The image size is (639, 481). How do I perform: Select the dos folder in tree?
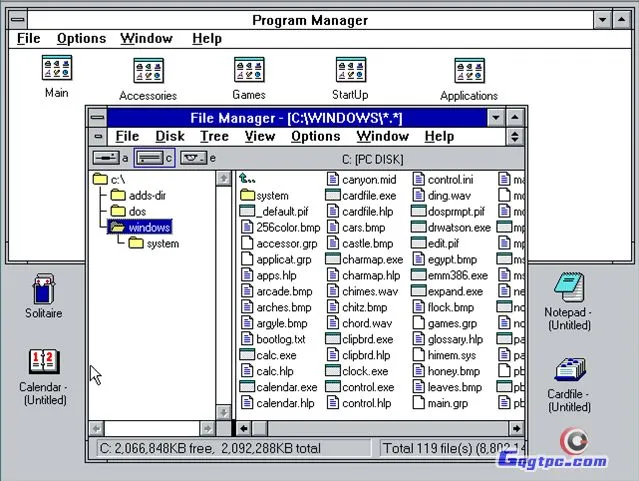(137, 211)
